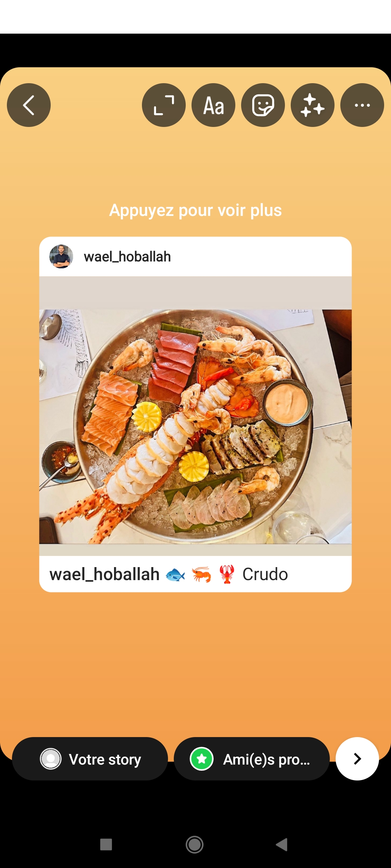The width and height of the screenshot is (391, 868).
Task: Tap the seafood platter photo
Action: (x=195, y=427)
